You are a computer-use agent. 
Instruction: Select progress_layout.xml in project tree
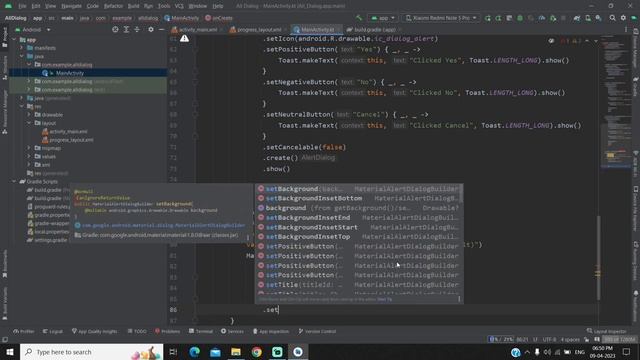click(x=71, y=140)
